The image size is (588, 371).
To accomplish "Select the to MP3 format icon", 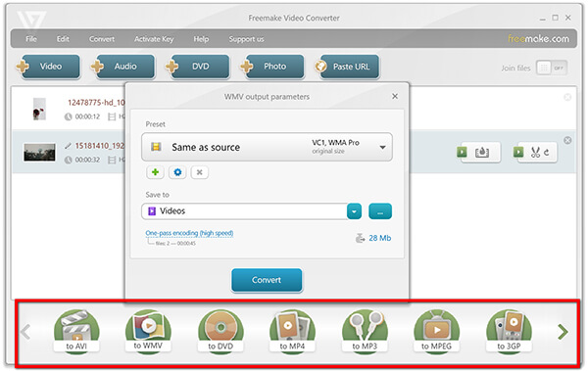I will 365,331.
